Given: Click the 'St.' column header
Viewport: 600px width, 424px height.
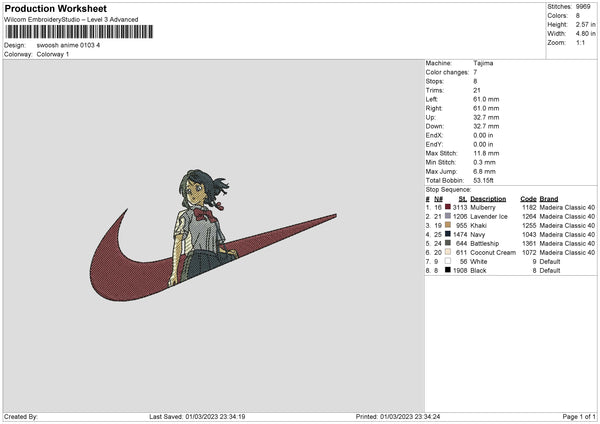Looking at the screenshot, I should click(x=463, y=199).
